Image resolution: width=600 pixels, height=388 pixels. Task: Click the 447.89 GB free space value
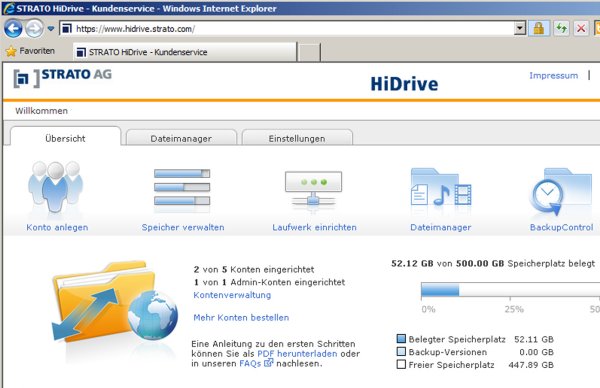pyautogui.click(x=531, y=365)
